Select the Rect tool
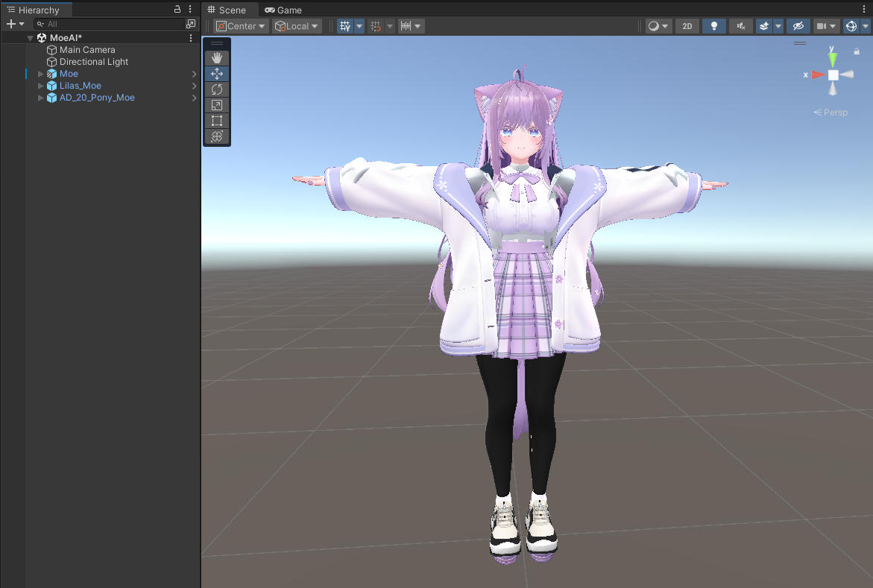The image size is (873, 588). tap(217, 120)
